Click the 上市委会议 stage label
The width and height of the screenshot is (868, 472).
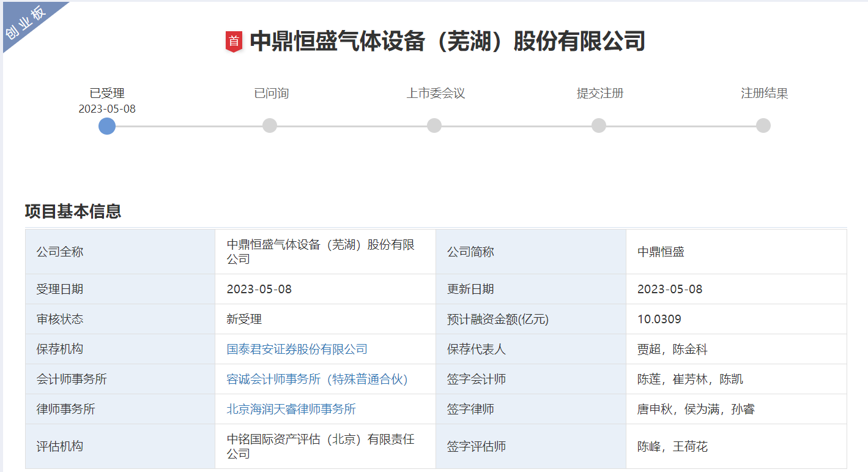[x=436, y=94]
